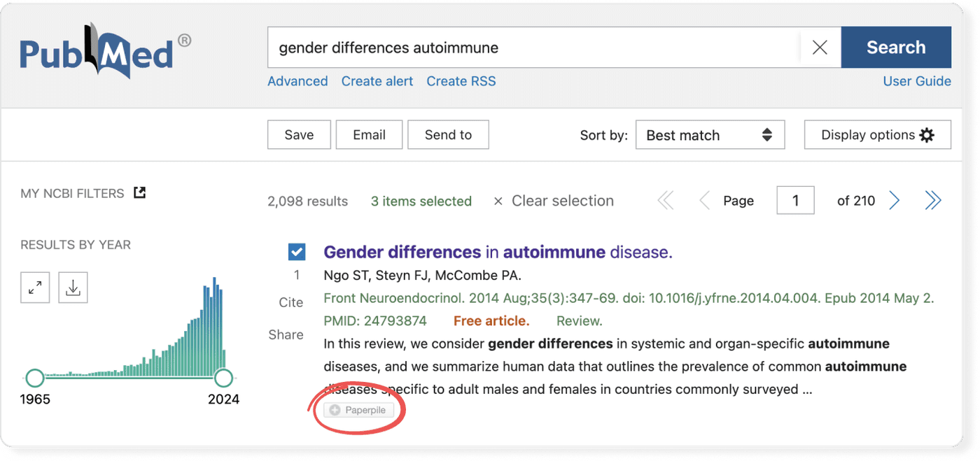
Task: Run the Search button
Action: [x=896, y=47]
